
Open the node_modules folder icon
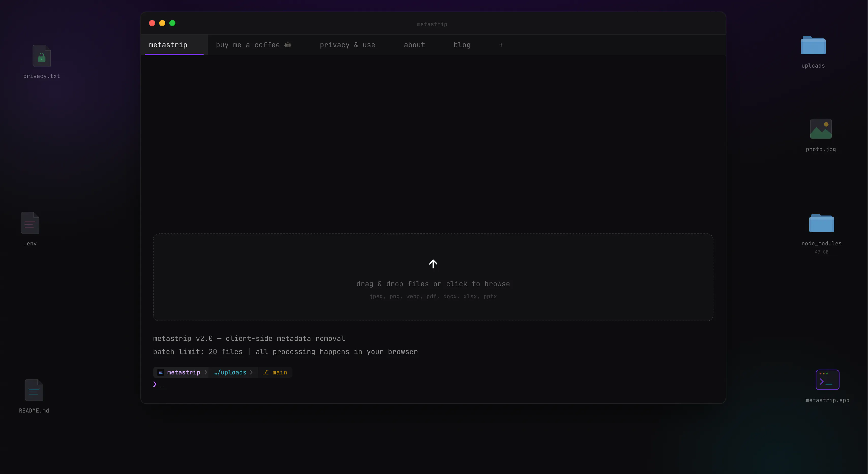click(821, 223)
